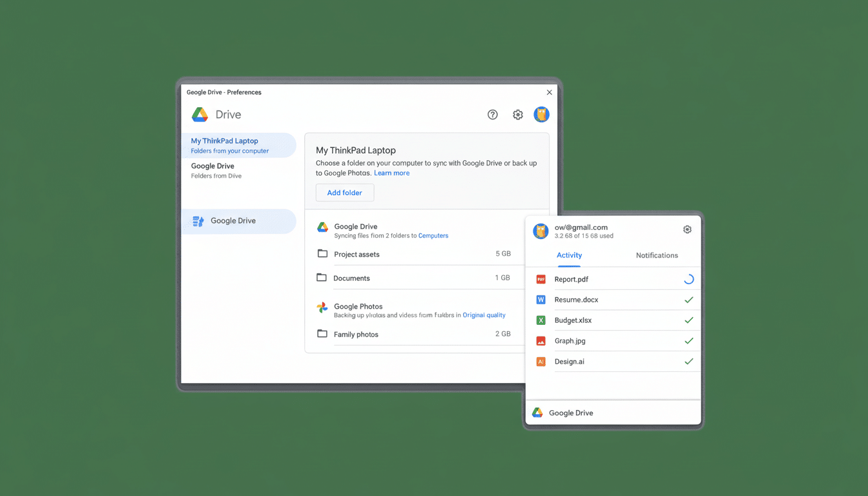Screen dimensions: 868x496
Task: Click the Google Drive icon in the sidebar
Action: click(x=197, y=221)
